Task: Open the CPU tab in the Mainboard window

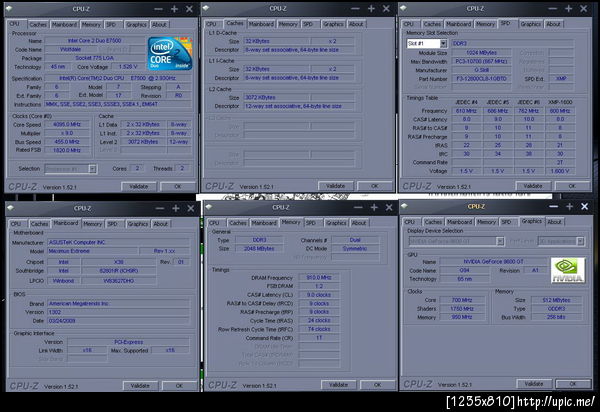Action: (x=14, y=223)
